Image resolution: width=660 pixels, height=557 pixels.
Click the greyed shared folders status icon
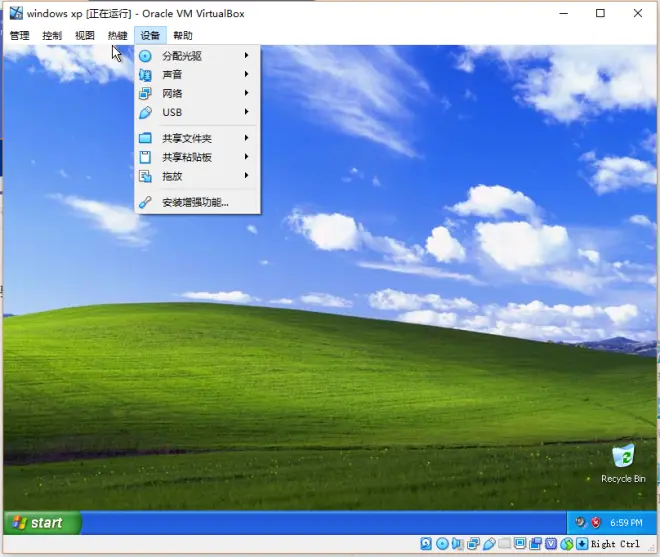504,544
